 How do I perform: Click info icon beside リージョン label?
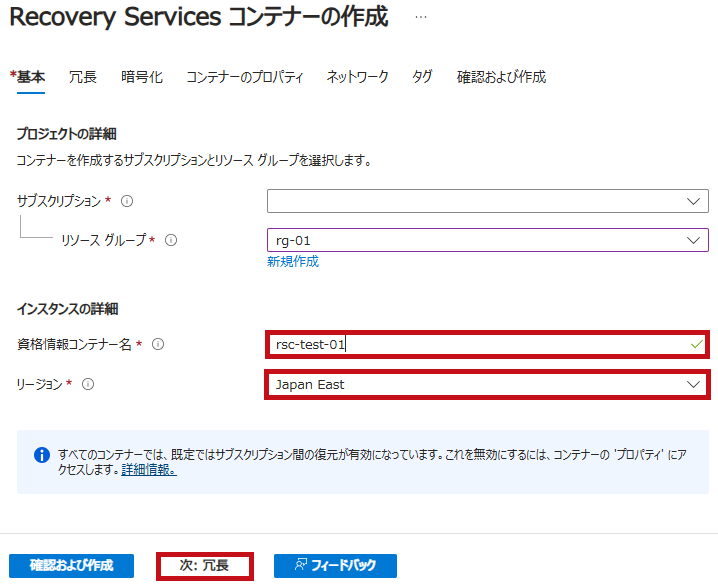(88, 384)
